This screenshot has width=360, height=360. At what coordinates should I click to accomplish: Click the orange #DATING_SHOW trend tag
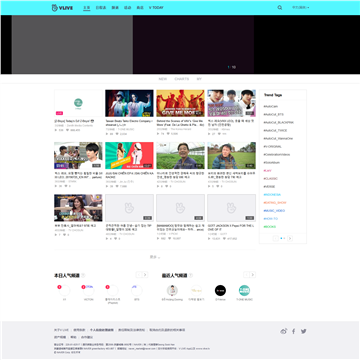275,202
